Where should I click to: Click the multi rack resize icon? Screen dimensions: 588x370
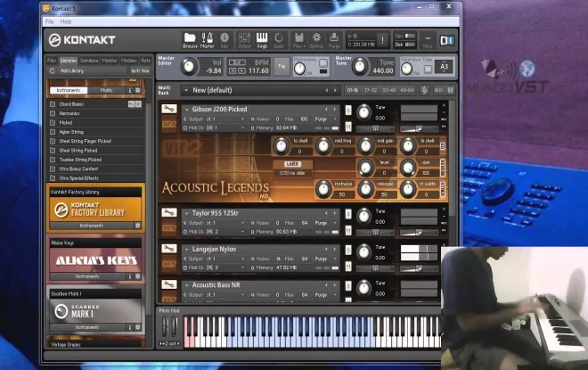click(451, 90)
